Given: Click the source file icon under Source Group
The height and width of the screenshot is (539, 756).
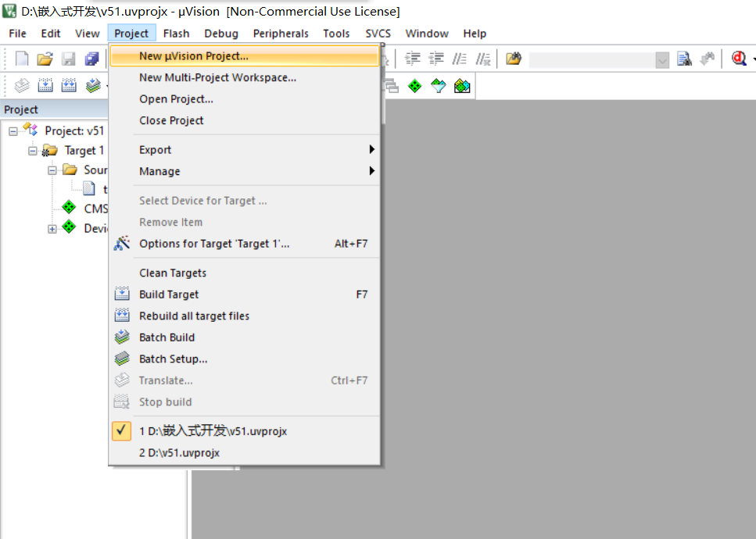Looking at the screenshot, I should [x=88, y=188].
